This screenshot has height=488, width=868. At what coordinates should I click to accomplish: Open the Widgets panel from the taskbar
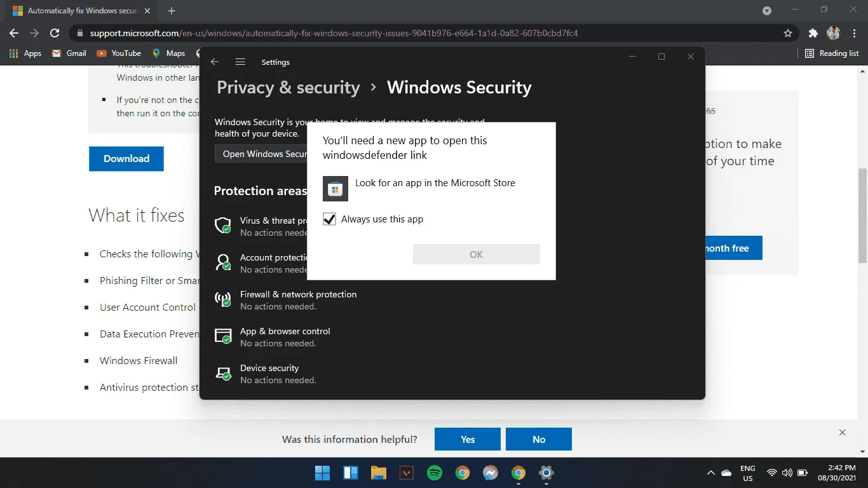(351, 473)
